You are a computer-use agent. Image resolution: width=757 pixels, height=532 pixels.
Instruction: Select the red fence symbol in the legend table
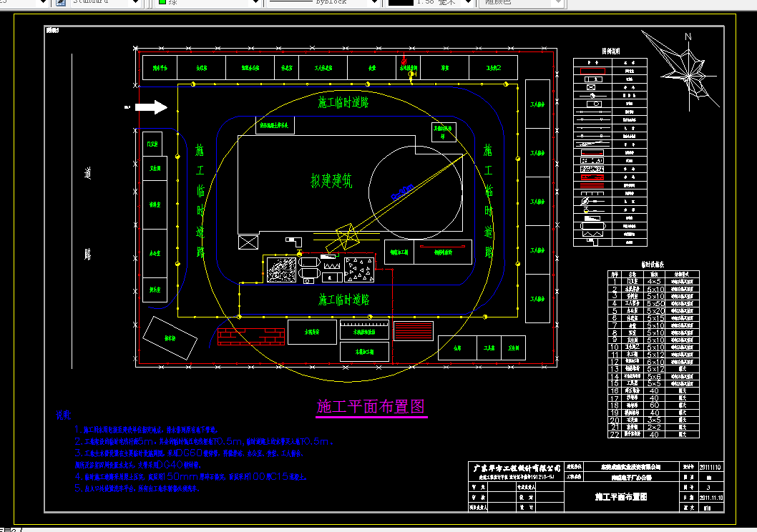(x=593, y=69)
